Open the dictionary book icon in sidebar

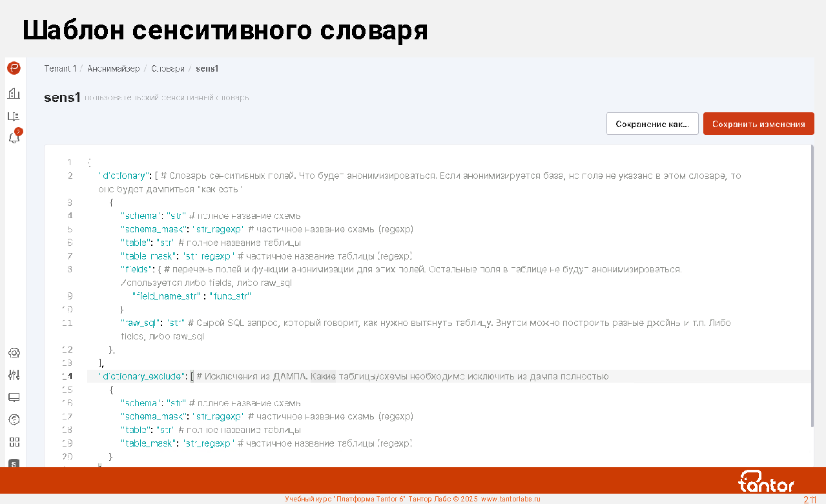click(14, 116)
